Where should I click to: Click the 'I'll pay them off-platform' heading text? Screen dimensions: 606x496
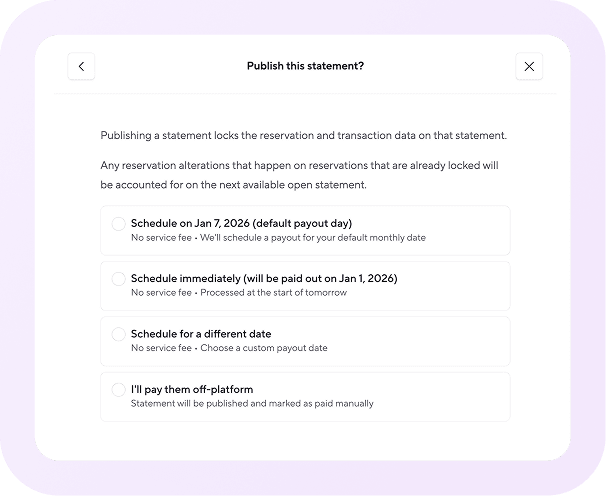click(x=192, y=389)
